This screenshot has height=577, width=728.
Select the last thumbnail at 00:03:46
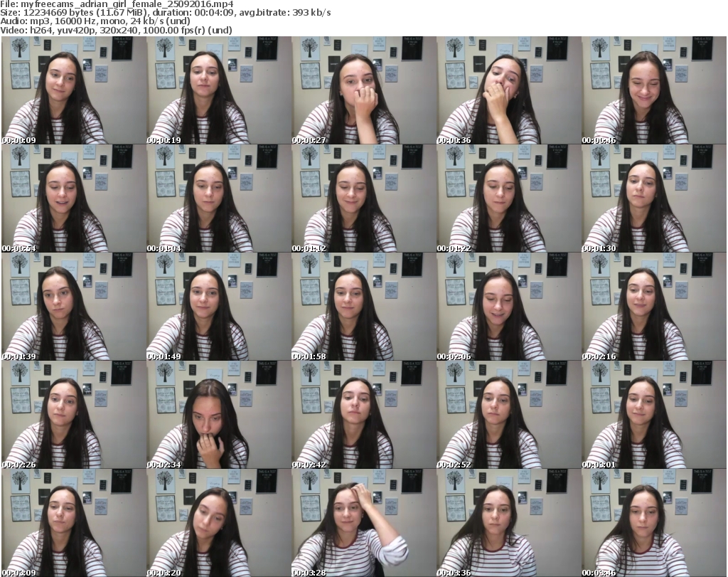coord(654,523)
